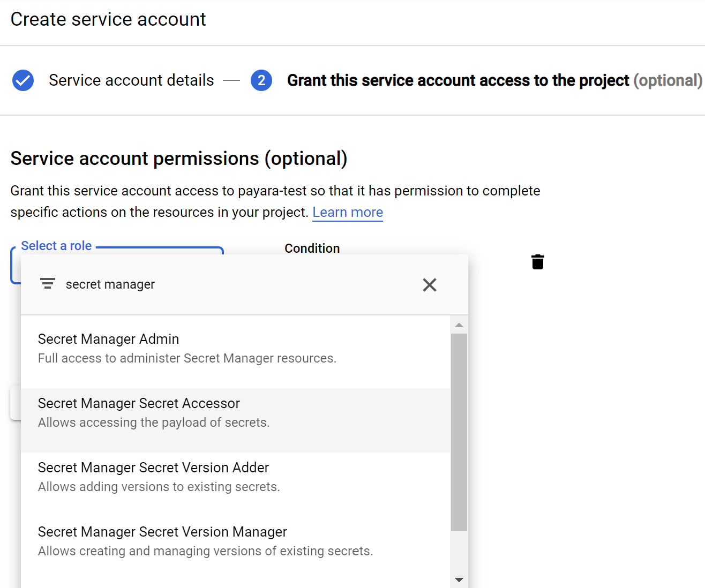705x588 pixels.
Task: Click the trash icon to delete this role row
Action: click(537, 262)
